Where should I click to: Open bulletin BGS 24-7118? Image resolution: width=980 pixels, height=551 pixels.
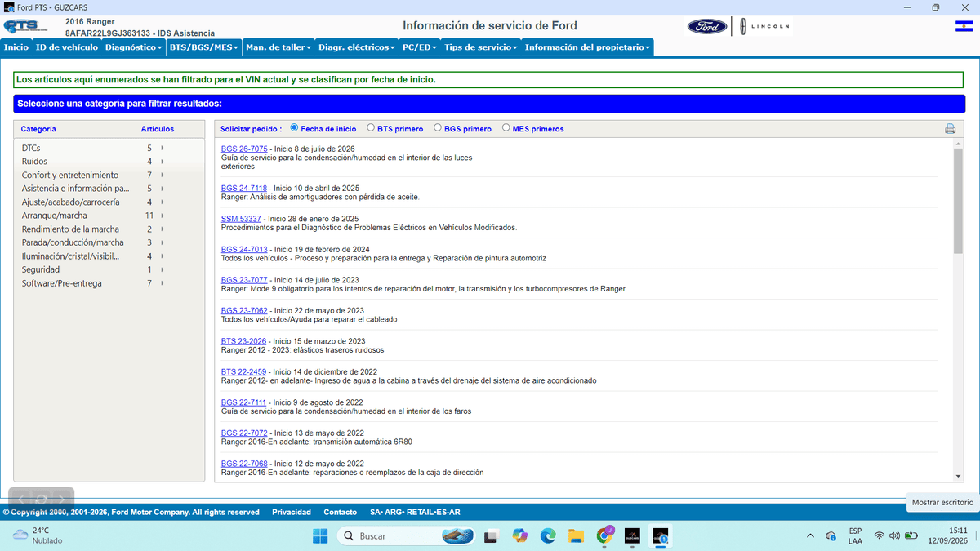point(244,188)
